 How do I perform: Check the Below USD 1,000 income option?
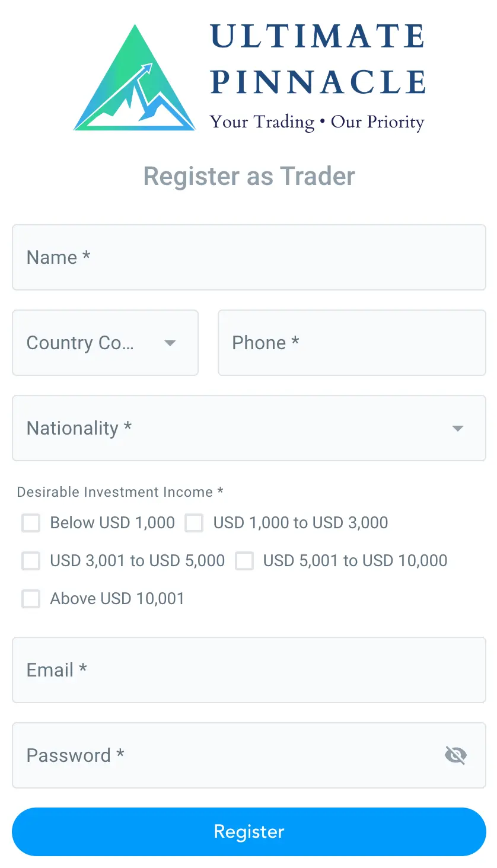[x=31, y=523]
